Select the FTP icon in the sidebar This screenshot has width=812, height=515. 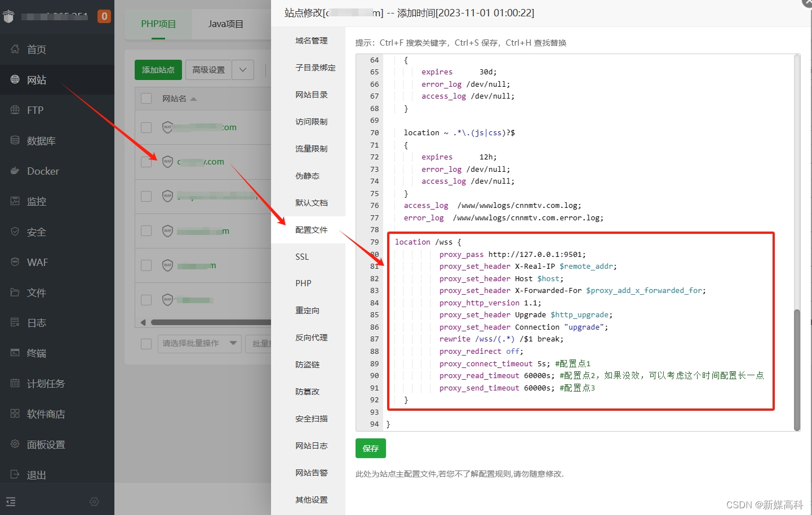click(15, 110)
